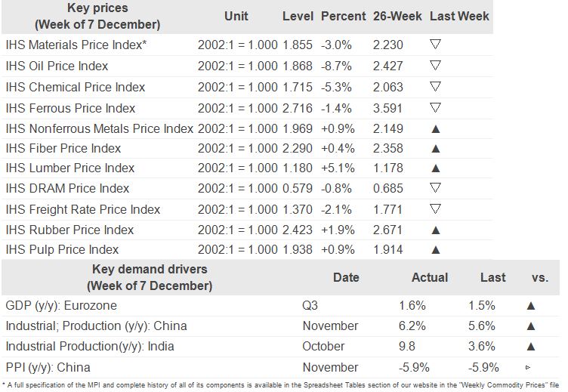Select the 'Key demand drivers' header

pos(149,277)
